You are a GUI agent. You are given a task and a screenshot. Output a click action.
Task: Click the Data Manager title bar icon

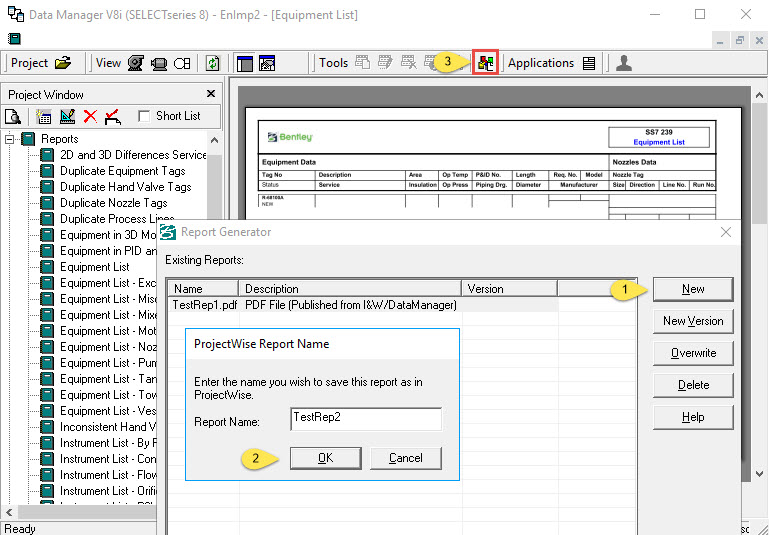click(16, 14)
